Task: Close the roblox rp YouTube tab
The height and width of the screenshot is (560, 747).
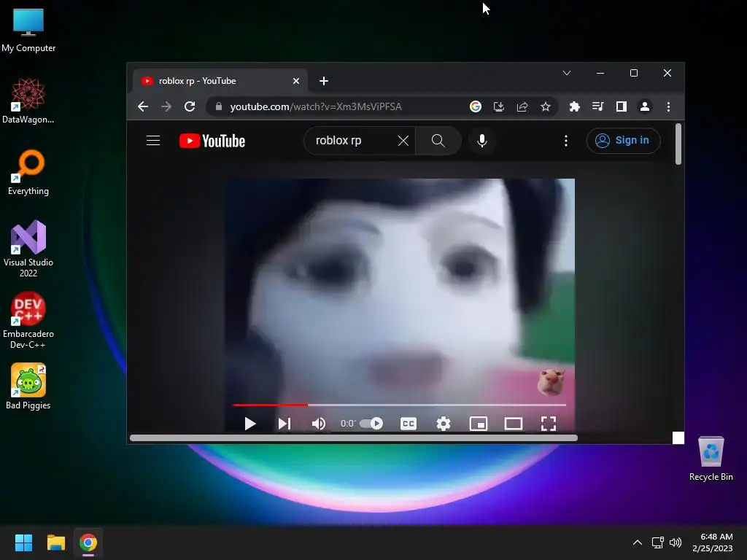Action: [x=296, y=81]
